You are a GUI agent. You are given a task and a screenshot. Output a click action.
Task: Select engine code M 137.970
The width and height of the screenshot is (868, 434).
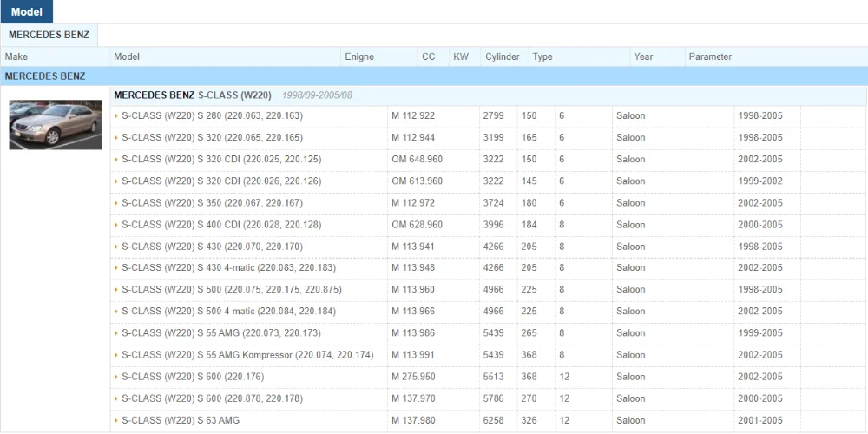point(413,398)
